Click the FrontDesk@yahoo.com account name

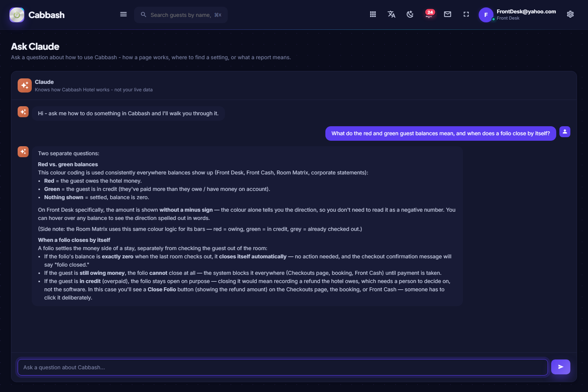tap(526, 11)
